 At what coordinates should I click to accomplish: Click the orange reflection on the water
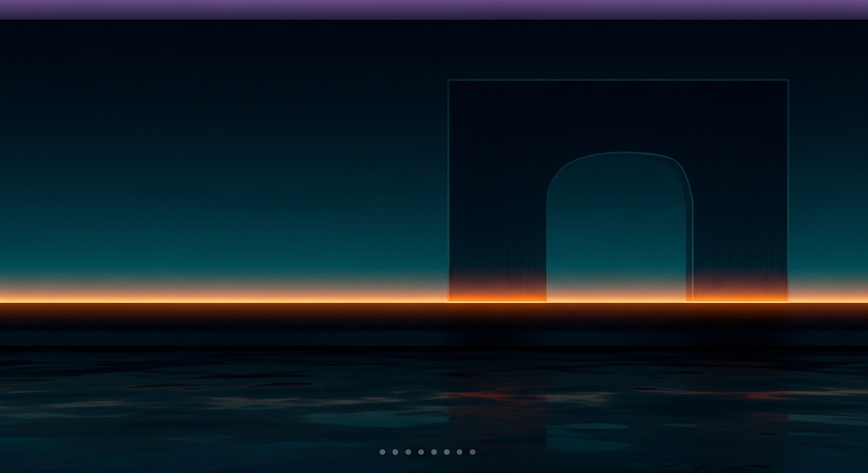pos(493,395)
